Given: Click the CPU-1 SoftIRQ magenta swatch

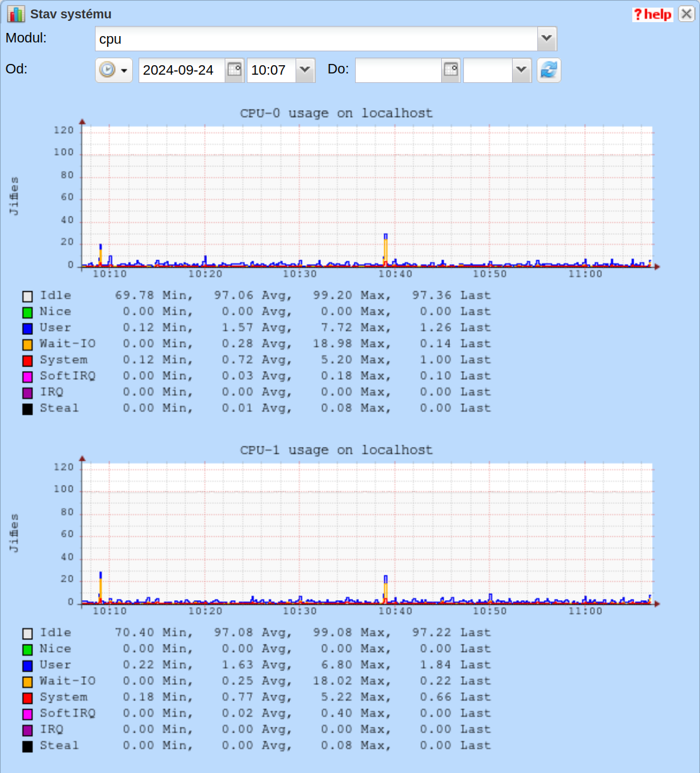Looking at the screenshot, I should 27,714.
